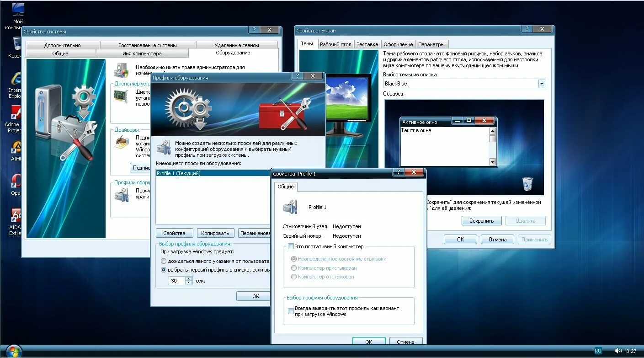This screenshot has height=358, width=644.
Task: Check 'Всегда выводить этот профиль' checkbox
Action: pyautogui.click(x=290, y=311)
